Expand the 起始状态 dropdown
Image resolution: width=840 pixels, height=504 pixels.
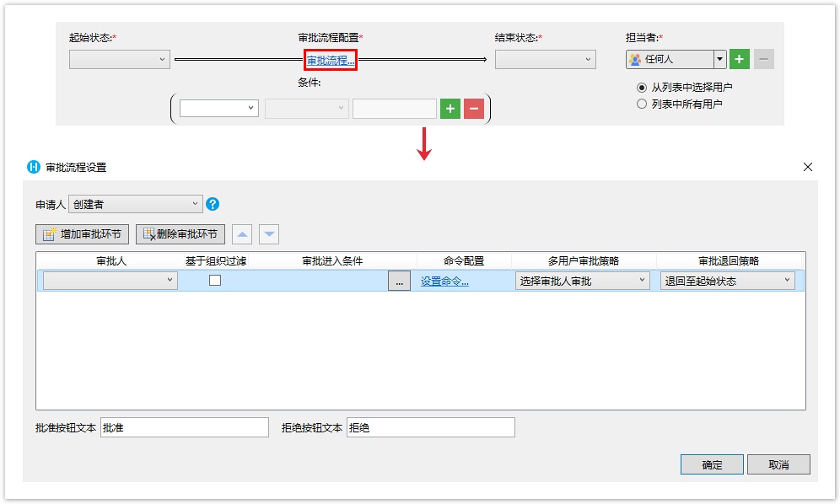120,60
